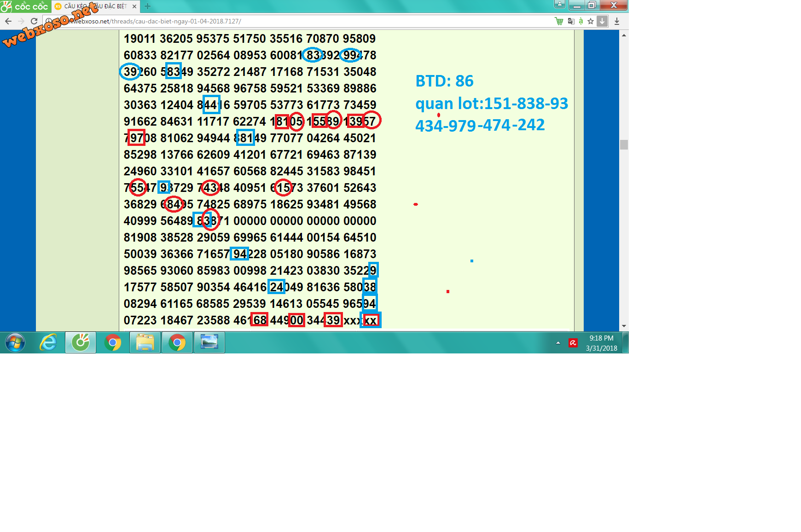Click the text quan lot:151-838-93
The height and width of the screenshot is (532, 801).
[x=492, y=104]
